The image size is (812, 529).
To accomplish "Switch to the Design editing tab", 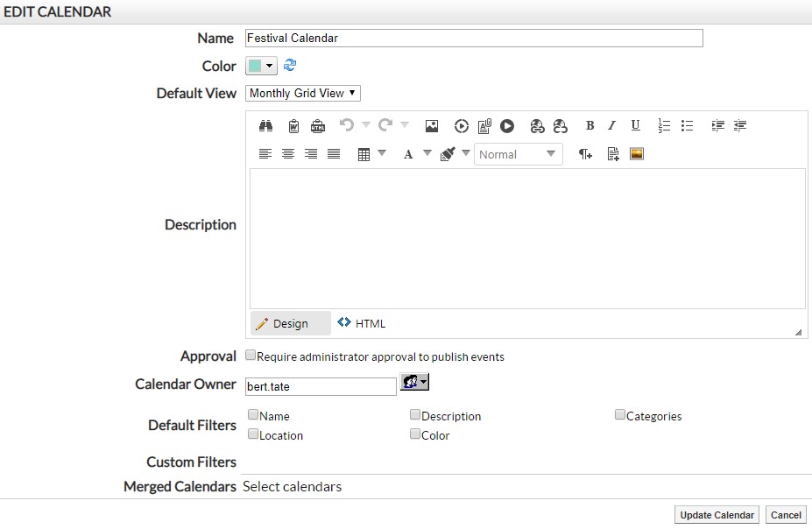I will pos(289,322).
